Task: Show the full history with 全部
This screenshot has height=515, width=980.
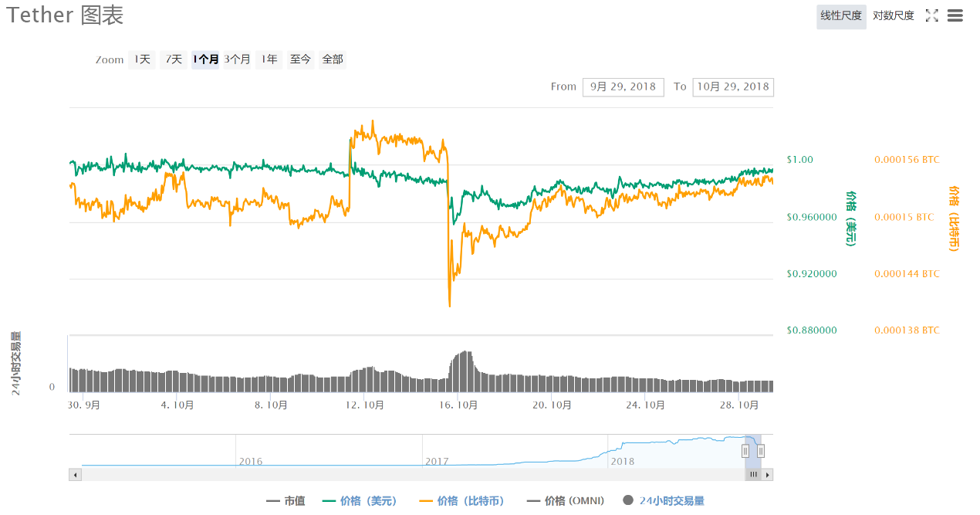Action: pyautogui.click(x=333, y=59)
